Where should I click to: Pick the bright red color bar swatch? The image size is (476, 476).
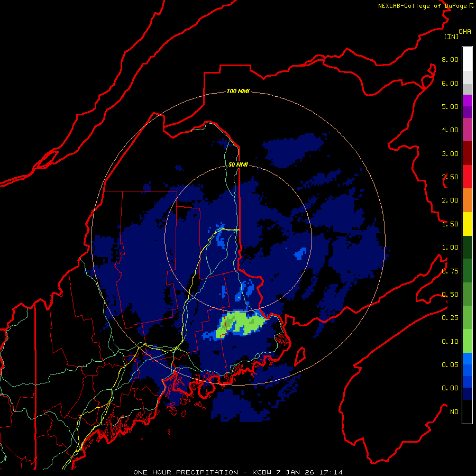coord(467,177)
